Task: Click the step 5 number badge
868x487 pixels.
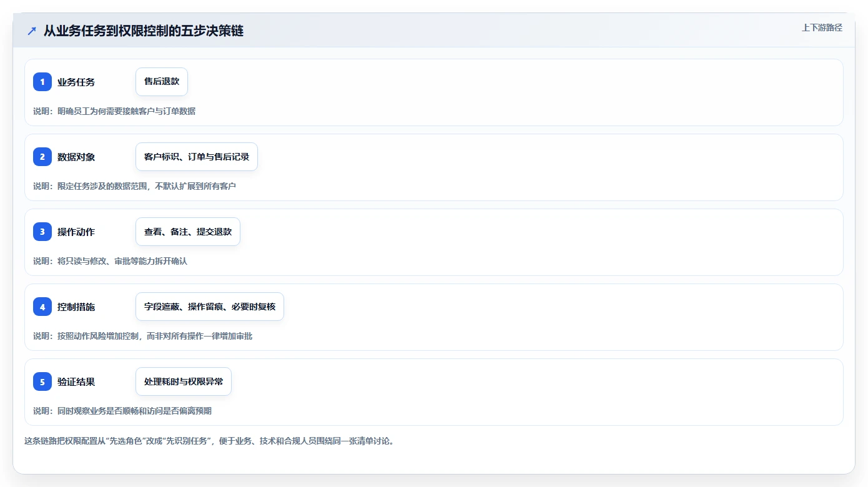Action: click(x=42, y=381)
